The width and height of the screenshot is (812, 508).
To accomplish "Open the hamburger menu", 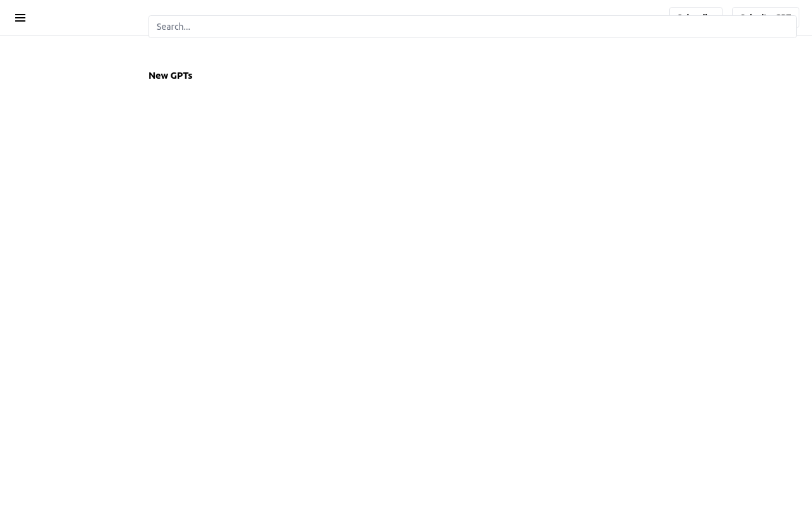I will click(x=20, y=18).
